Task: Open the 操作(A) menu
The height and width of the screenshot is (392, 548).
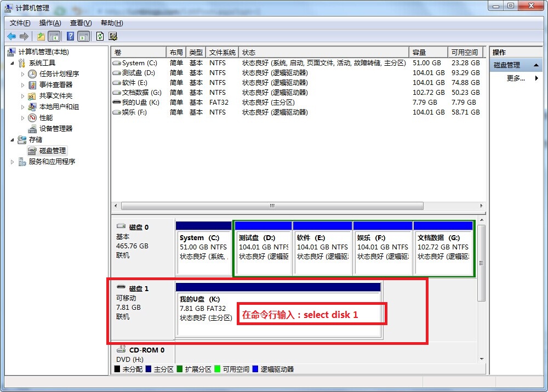Action: [x=50, y=23]
